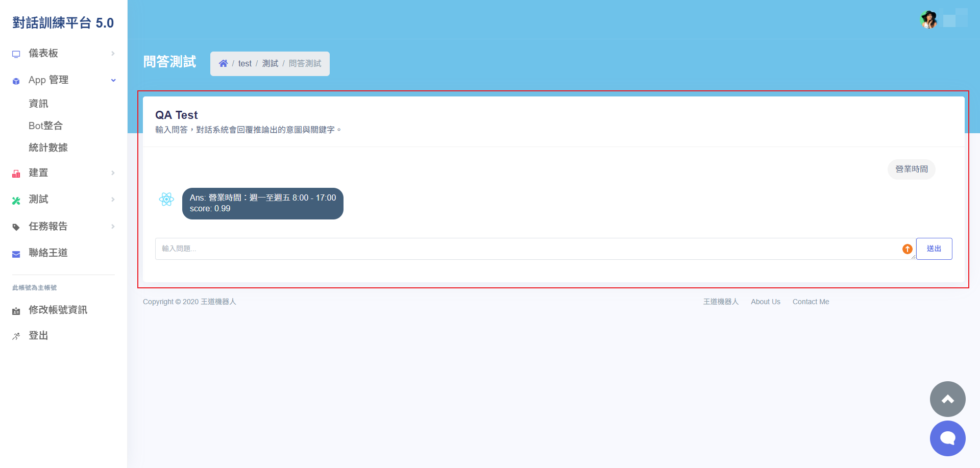The width and height of the screenshot is (980, 468).
Task: Open the 資訊 submenu item
Action: tap(38, 104)
